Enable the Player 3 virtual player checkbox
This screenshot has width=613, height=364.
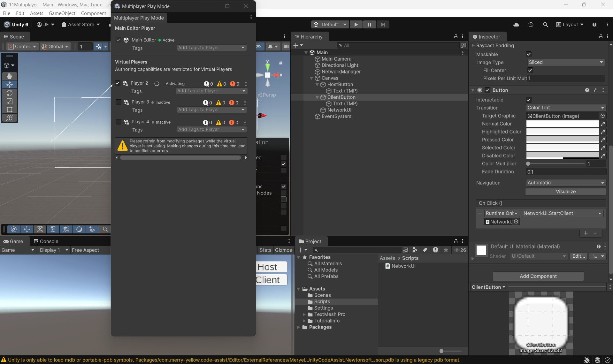(119, 102)
